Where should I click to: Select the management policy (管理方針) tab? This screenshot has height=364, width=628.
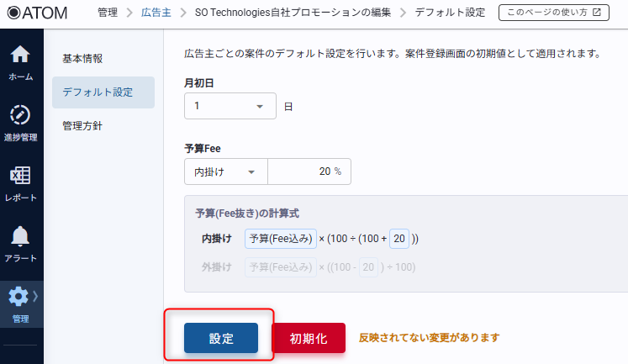tap(82, 125)
